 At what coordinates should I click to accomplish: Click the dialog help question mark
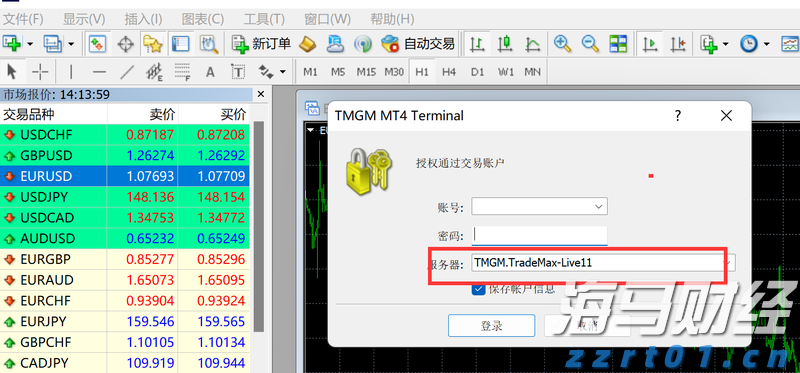click(x=678, y=116)
